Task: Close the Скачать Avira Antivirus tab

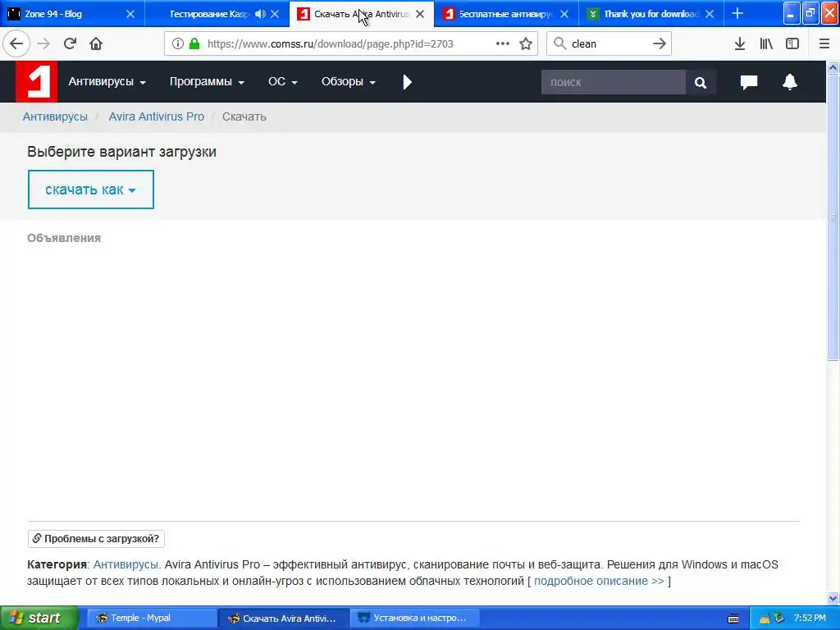Action: (420, 14)
